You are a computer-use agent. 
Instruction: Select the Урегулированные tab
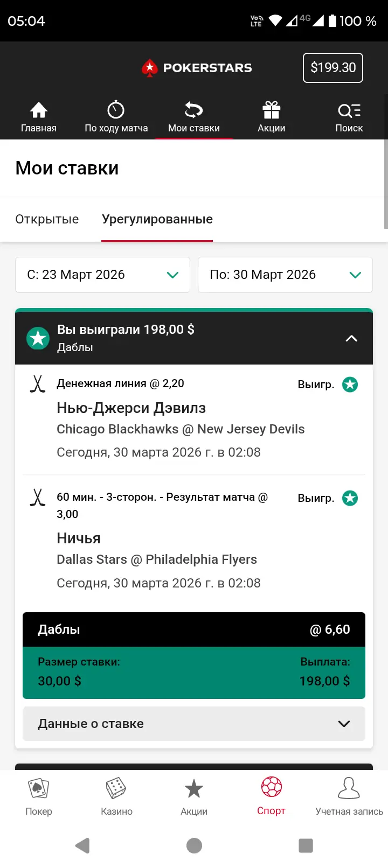(157, 219)
